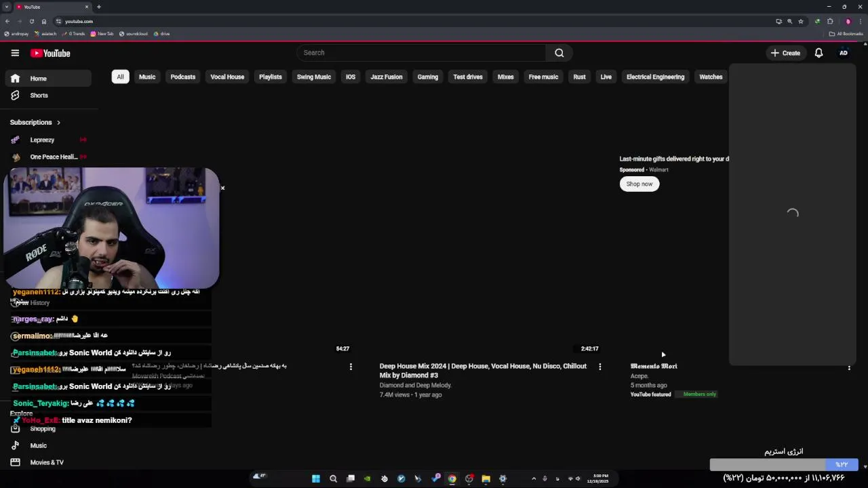The height and width of the screenshot is (488, 868).
Task: Bookmark this page with the star icon
Action: coord(801,22)
